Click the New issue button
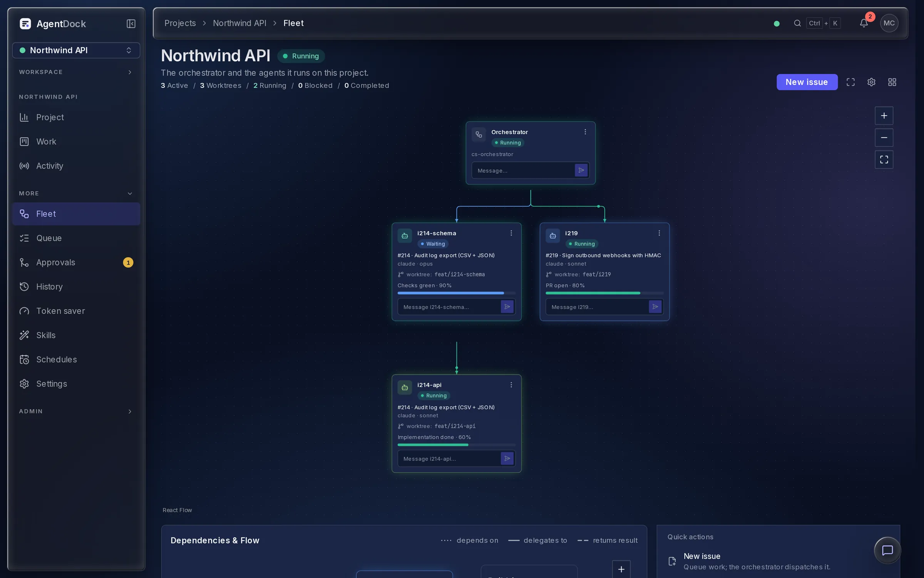This screenshot has width=924, height=578. pyautogui.click(x=807, y=82)
